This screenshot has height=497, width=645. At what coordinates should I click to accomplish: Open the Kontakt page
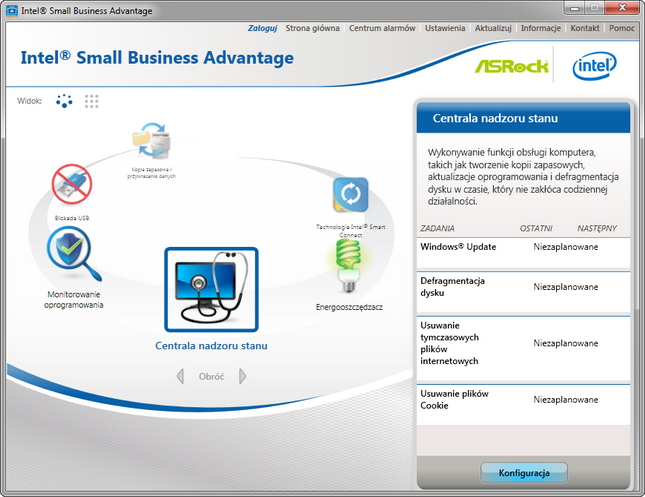coord(585,28)
